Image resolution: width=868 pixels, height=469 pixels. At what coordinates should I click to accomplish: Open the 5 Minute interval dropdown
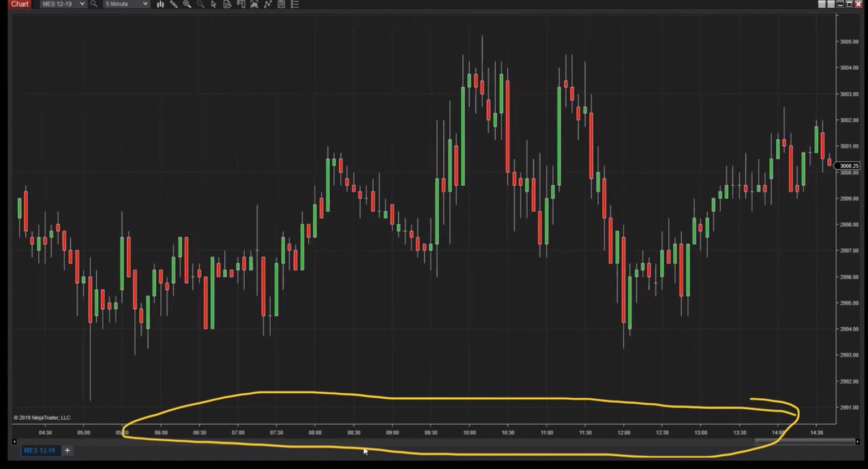pyautogui.click(x=127, y=4)
